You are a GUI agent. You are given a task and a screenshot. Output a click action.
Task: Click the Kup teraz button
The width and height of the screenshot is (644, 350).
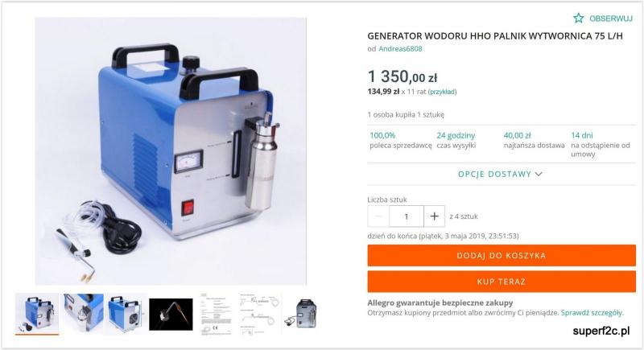pos(502,282)
